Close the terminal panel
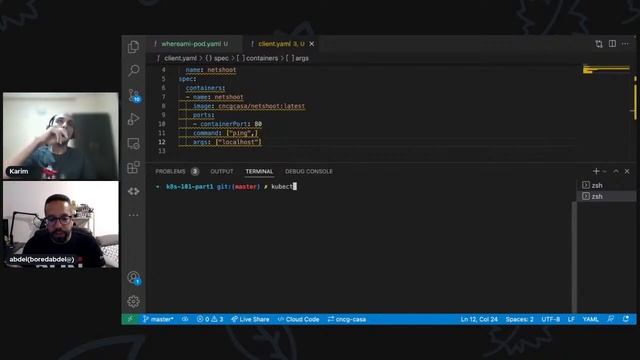Image resolution: width=640 pixels, height=360 pixels. [627, 171]
